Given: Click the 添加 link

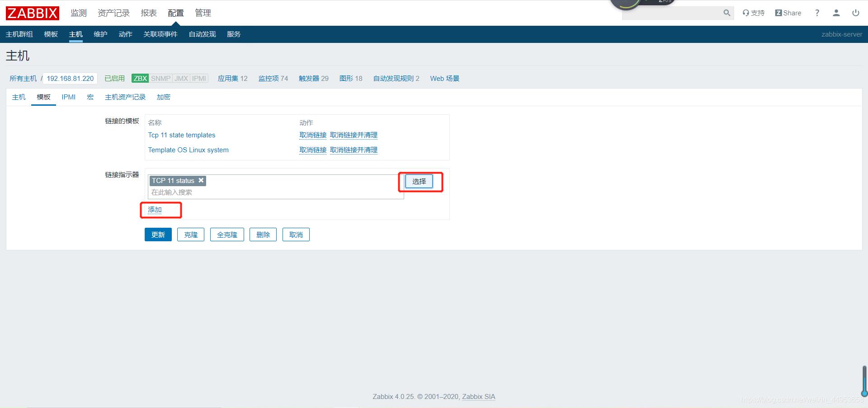Looking at the screenshot, I should tap(155, 210).
